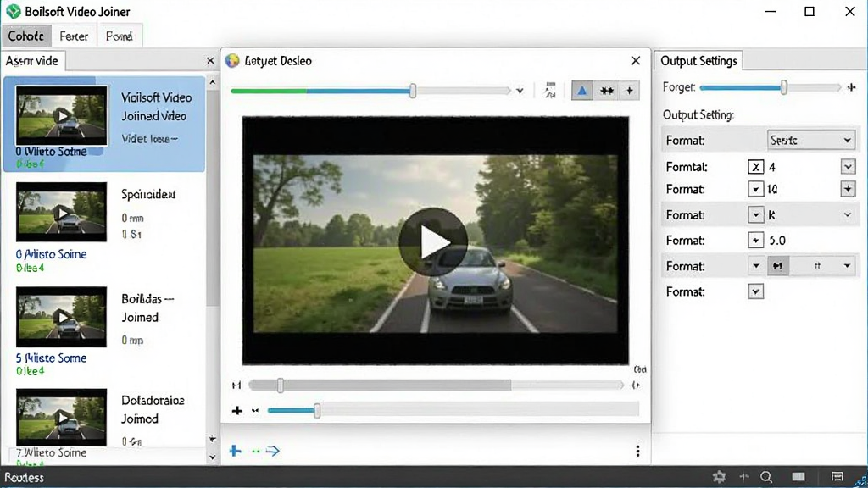Open settings gear in the status bar

pos(719,476)
